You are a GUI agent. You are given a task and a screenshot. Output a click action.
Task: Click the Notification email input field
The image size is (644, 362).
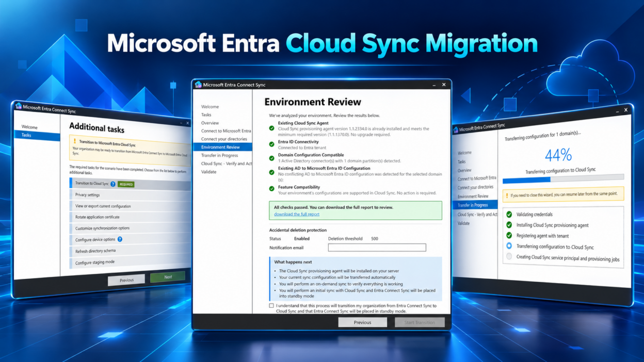377,248
